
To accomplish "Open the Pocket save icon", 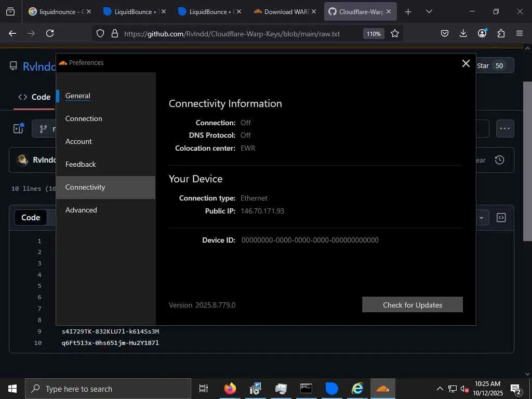I will (445, 33).
